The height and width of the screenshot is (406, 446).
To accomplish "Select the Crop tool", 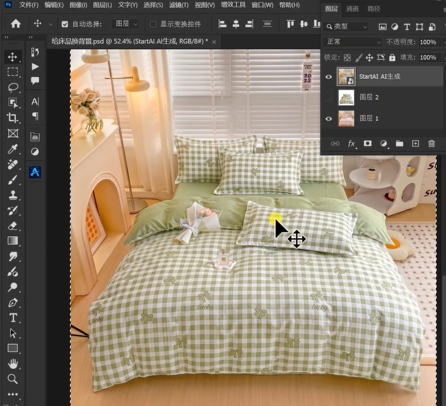I will [x=13, y=117].
